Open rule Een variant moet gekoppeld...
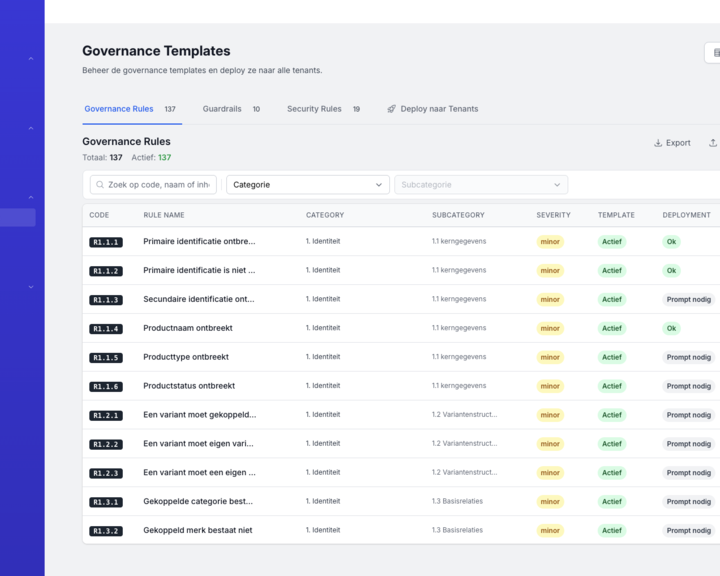This screenshot has width=720, height=576. pyautogui.click(x=200, y=415)
